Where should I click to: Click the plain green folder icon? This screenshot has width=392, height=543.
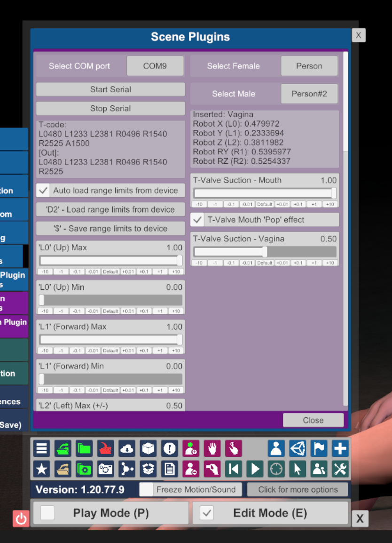coord(84,448)
